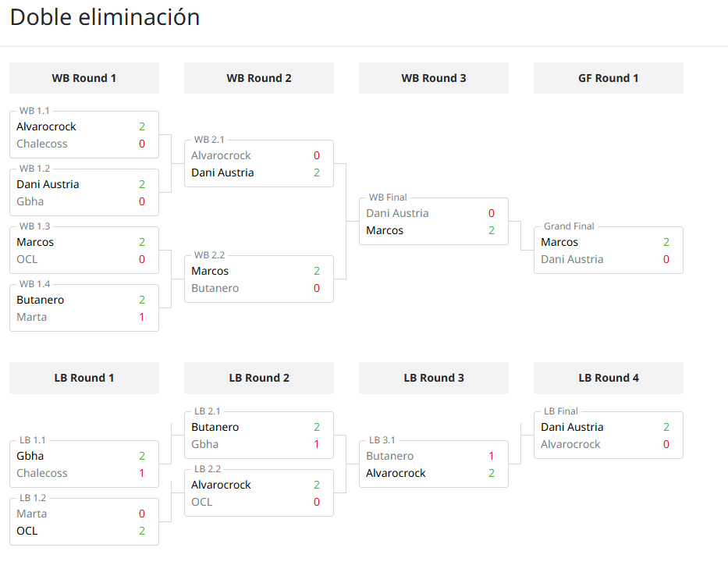Click Alvarocrock in match LB 2.2
Image resolution: width=728 pixels, height=569 pixels.
pos(222,485)
